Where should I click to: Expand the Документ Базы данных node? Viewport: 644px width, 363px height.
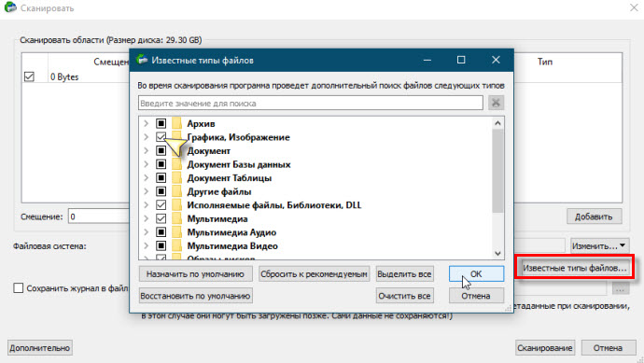[x=146, y=164]
